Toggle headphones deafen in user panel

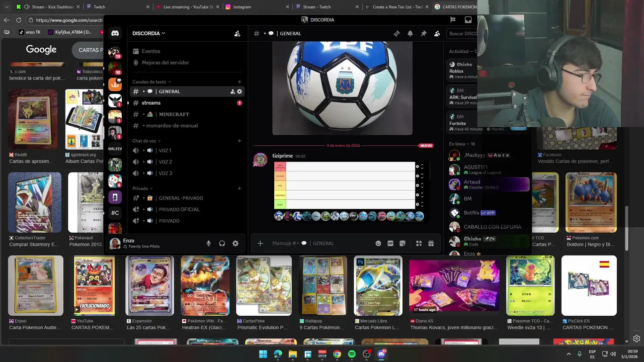click(x=222, y=243)
